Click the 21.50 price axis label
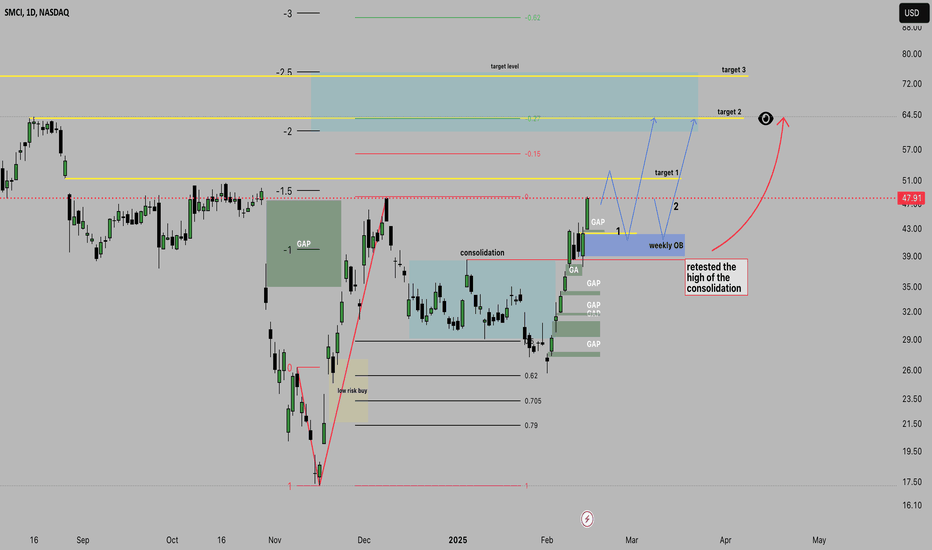932x550 pixels. (x=912, y=424)
